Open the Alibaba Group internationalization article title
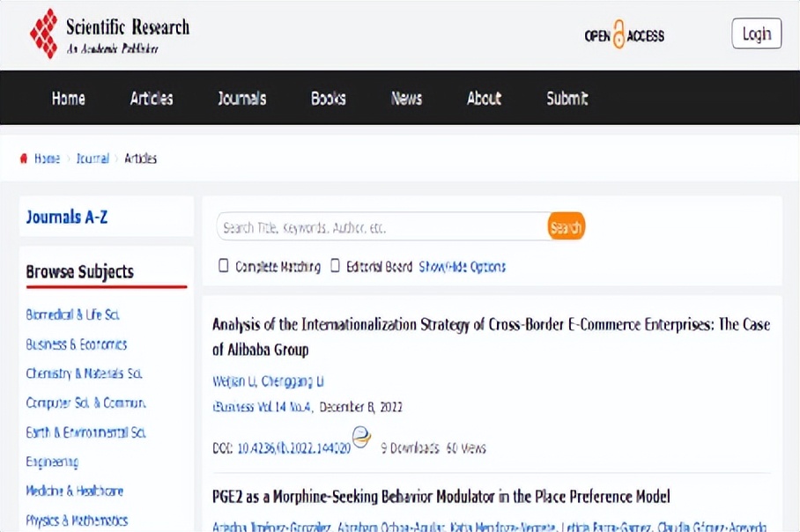Image resolution: width=800 pixels, height=532 pixels. [x=492, y=337]
